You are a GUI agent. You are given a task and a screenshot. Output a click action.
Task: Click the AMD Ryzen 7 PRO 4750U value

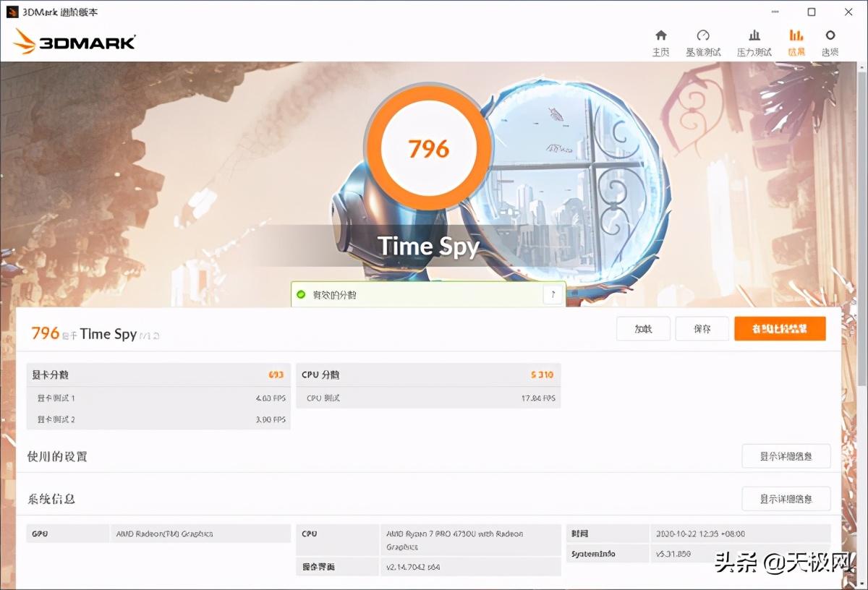point(454,540)
